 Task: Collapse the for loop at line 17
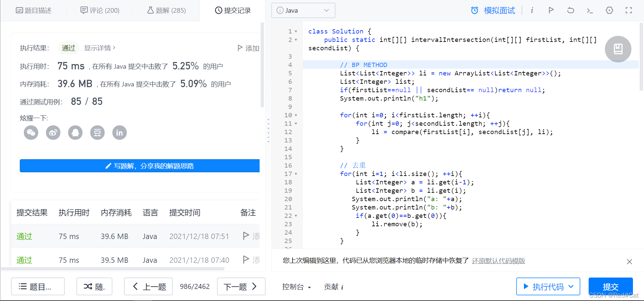[x=296, y=174]
